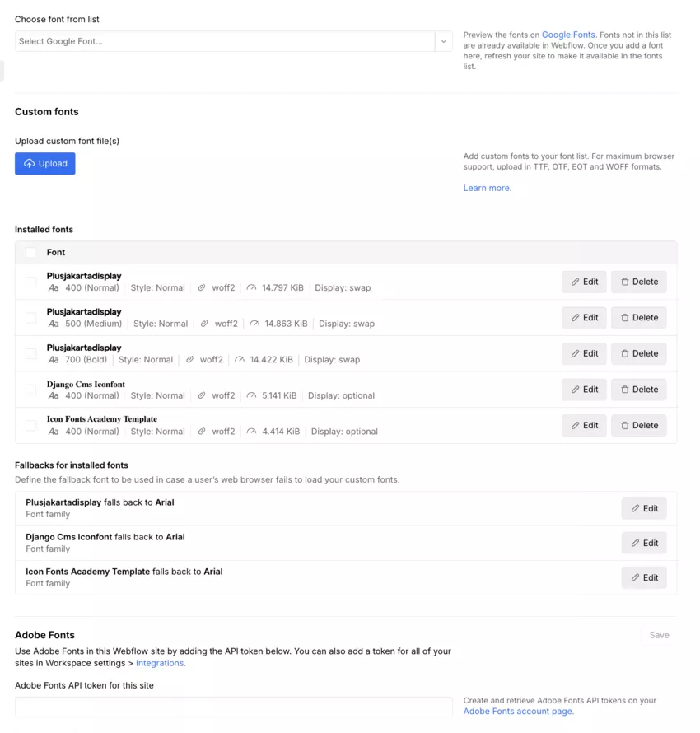
Task: Click the pencil icon on Icon Fonts Academy fallback Edit
Action: pos(635,577)
